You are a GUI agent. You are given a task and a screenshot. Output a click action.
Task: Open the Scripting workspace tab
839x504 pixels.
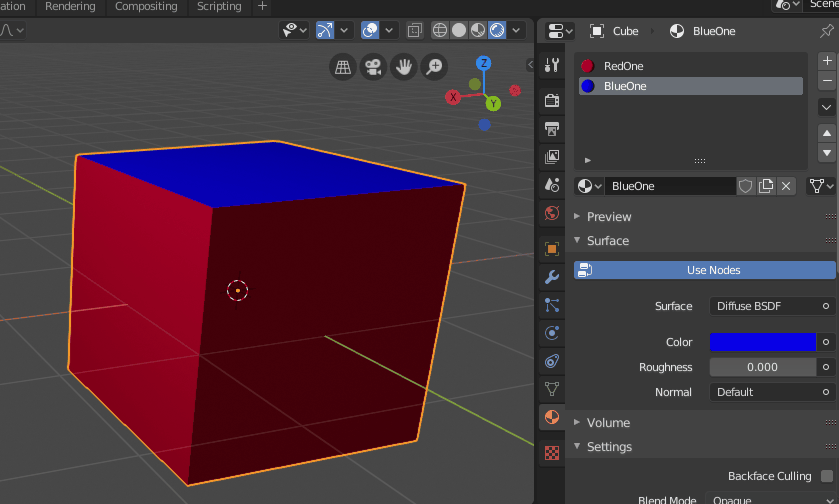pos(219,6)
